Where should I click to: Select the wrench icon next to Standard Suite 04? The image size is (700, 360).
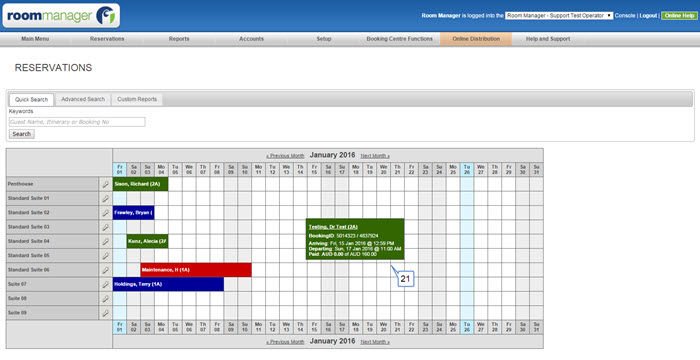[105, 241]
